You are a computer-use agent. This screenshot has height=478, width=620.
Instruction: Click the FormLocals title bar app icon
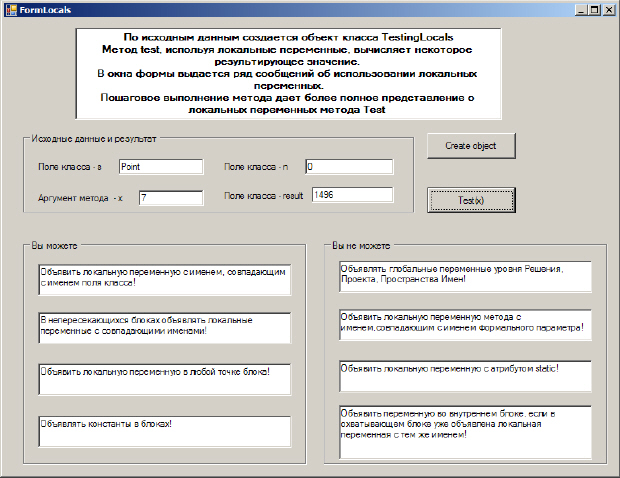11,10
